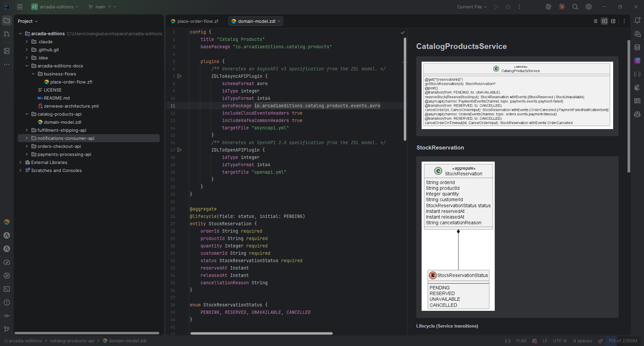
Task: Change LF line separator in status bar
Action: [x=545, y=341]
